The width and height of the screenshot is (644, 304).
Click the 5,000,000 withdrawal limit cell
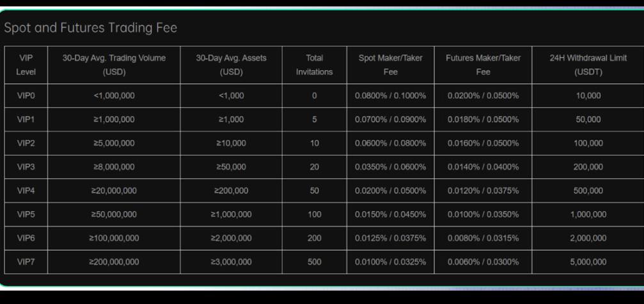pos(588,262)
